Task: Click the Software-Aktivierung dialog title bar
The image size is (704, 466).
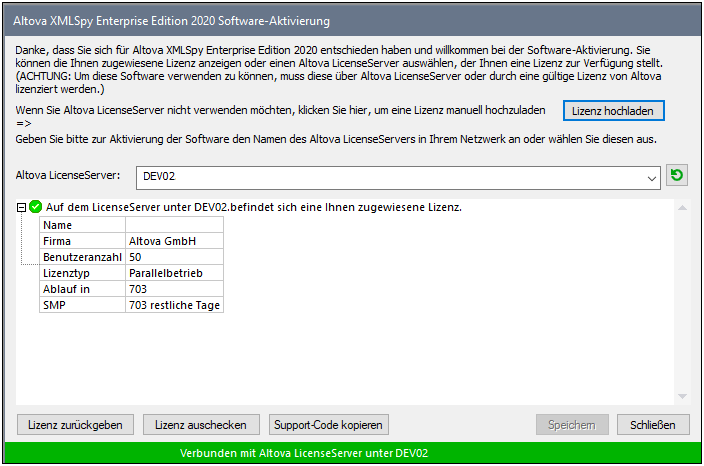Action: [352, 21]
